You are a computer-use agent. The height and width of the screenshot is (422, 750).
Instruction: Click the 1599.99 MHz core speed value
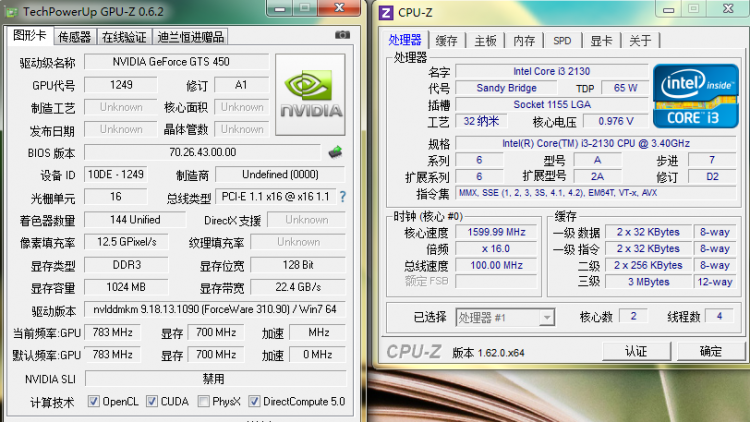(x=496, y=232)
